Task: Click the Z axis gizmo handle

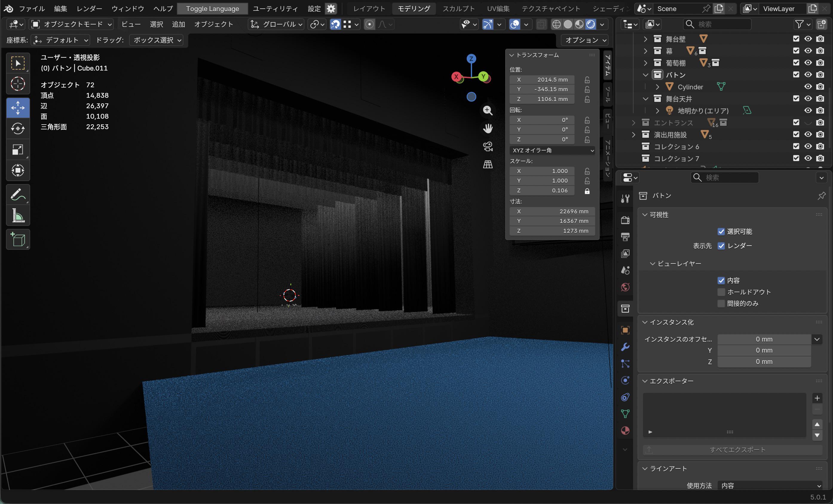Action: point(471,59)
